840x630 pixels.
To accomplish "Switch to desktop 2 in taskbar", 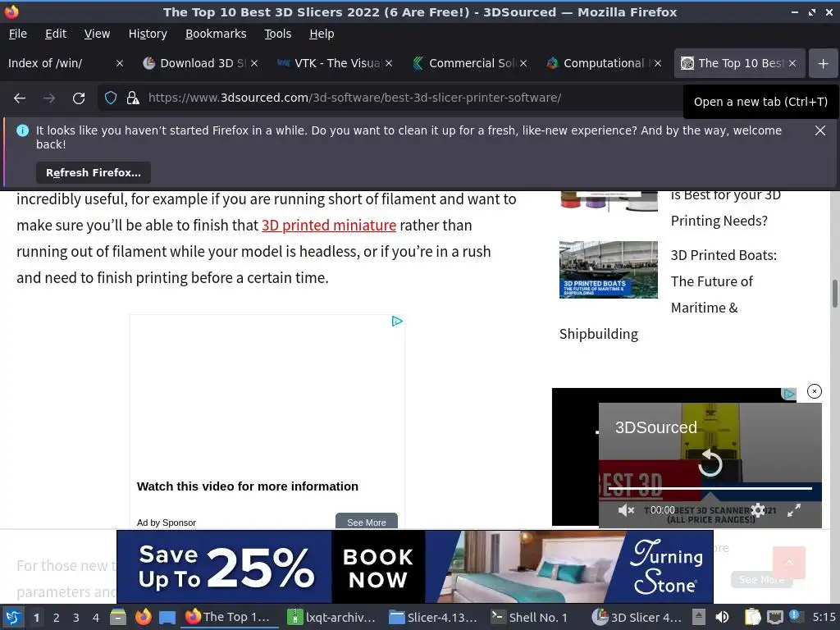I will [x=57, y=618].
